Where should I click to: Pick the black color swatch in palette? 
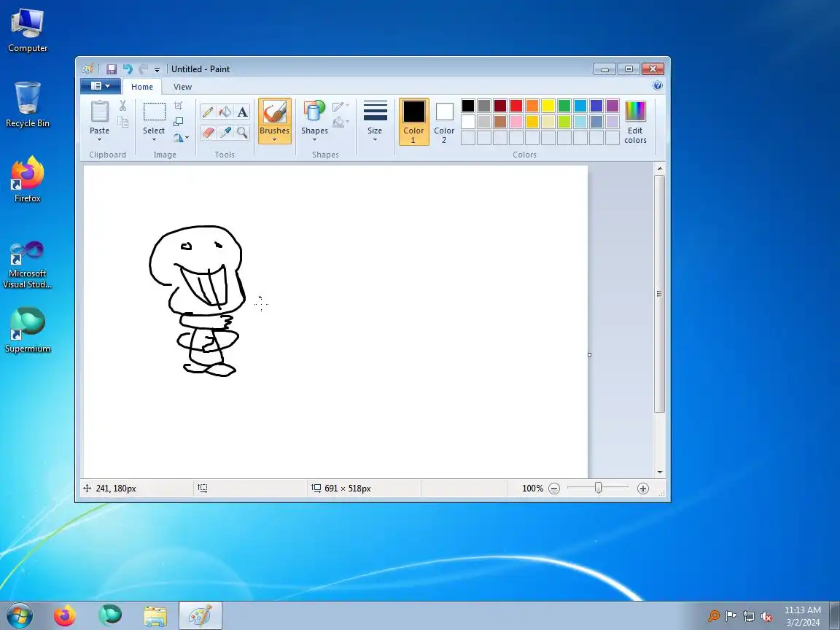coord(467,106)
